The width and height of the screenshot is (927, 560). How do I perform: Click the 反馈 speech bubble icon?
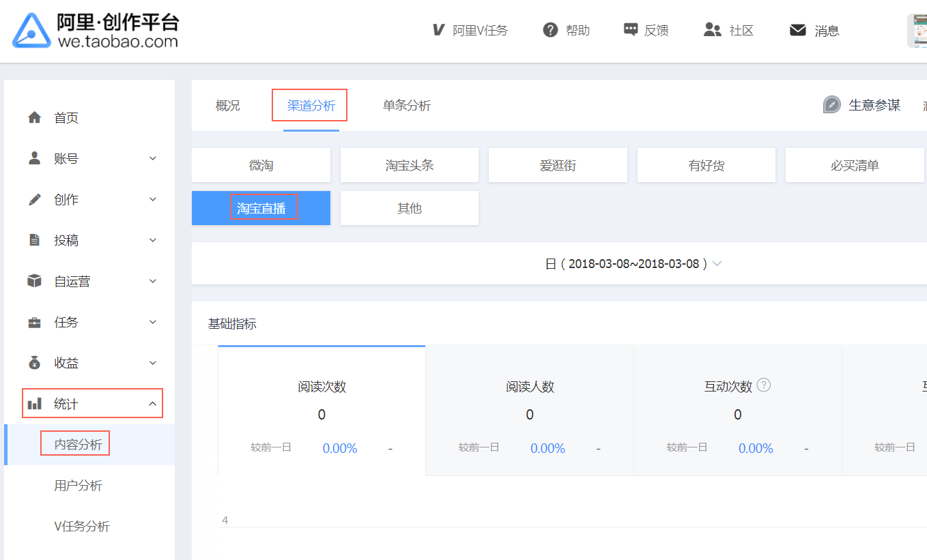pyautogui.click(x=630, y=30)
